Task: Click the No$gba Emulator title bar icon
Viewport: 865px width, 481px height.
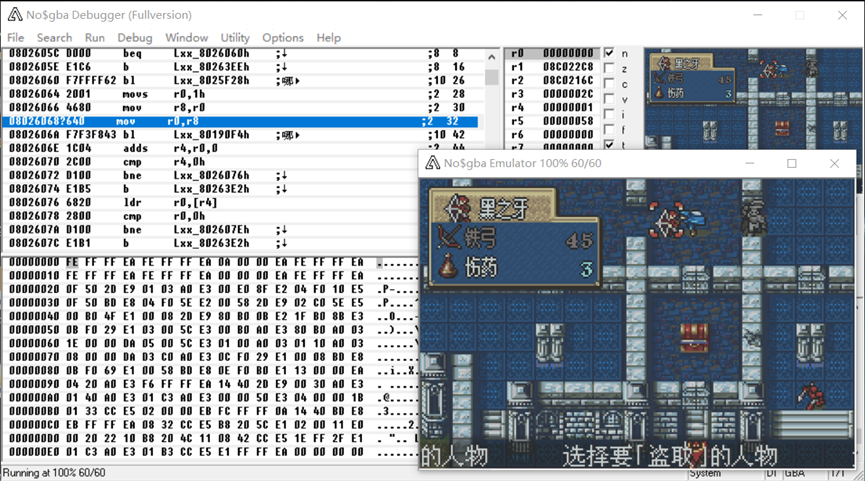Action: 432,163
